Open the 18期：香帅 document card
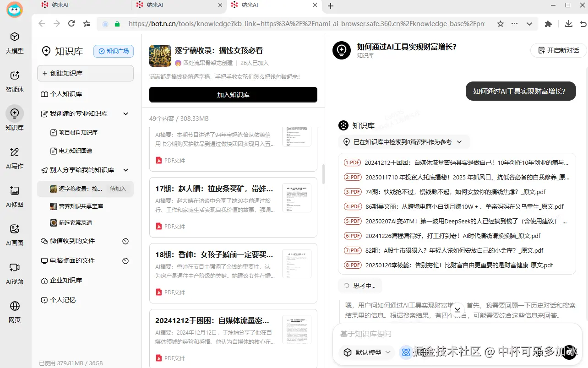Image resolution: width=588 pixels, height=368 pixels. tap(233, 273)
